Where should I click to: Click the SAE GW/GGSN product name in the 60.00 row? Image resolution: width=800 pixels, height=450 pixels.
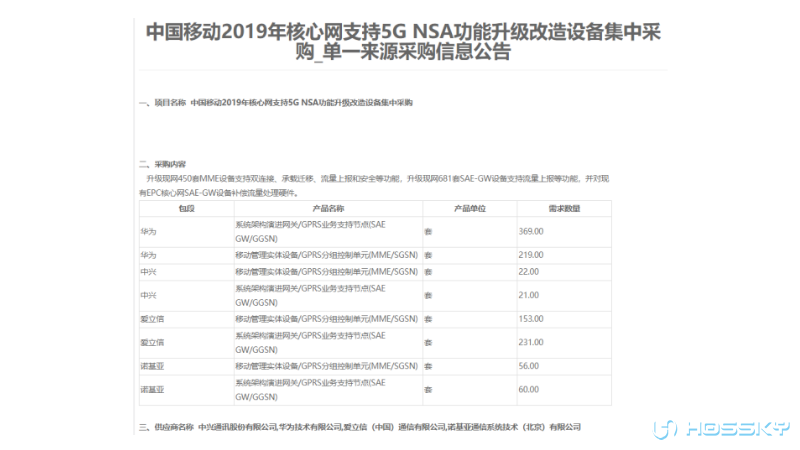click(310, 390)
